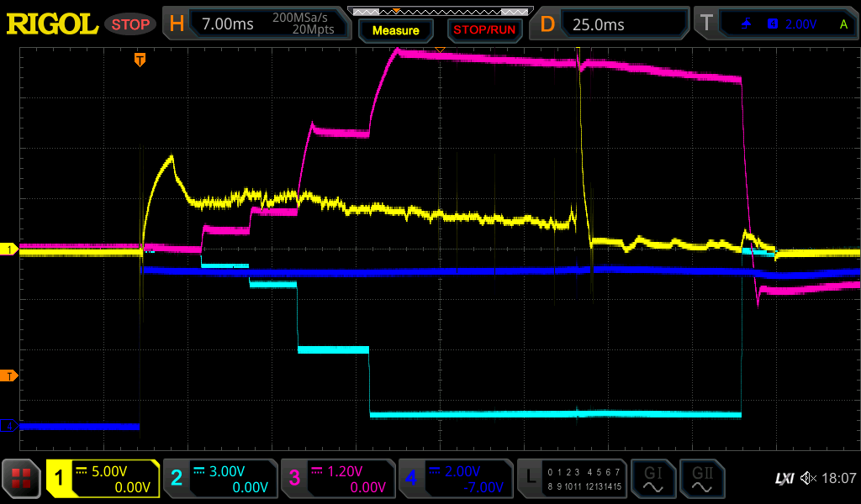Toggle channel 1 with 5.00V scale

[x=103, y=479]
